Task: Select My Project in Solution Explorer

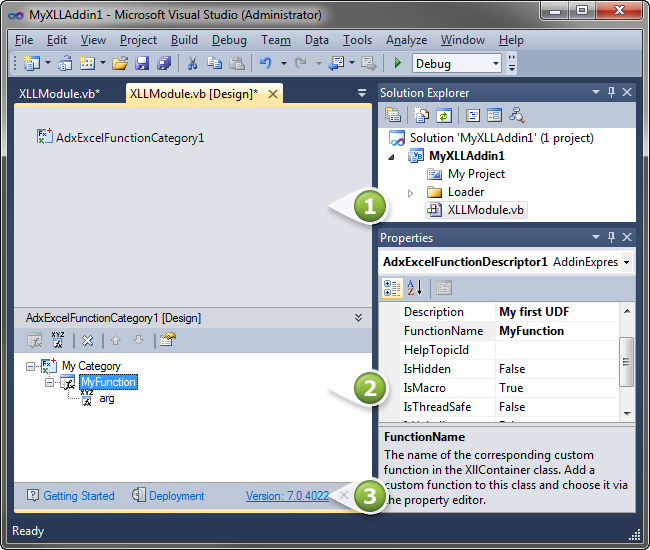Action: click(476, 174)
